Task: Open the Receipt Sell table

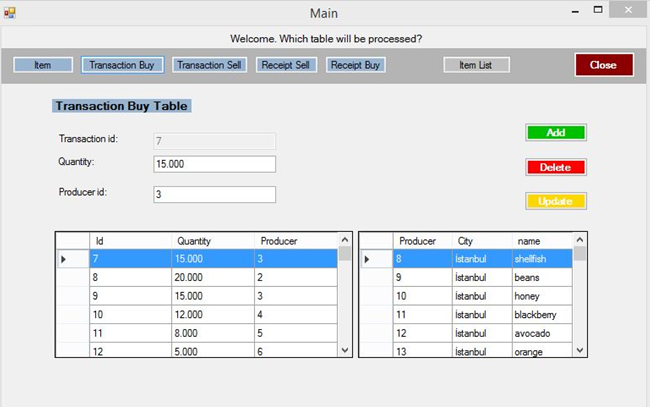Action: pos(286,65)
